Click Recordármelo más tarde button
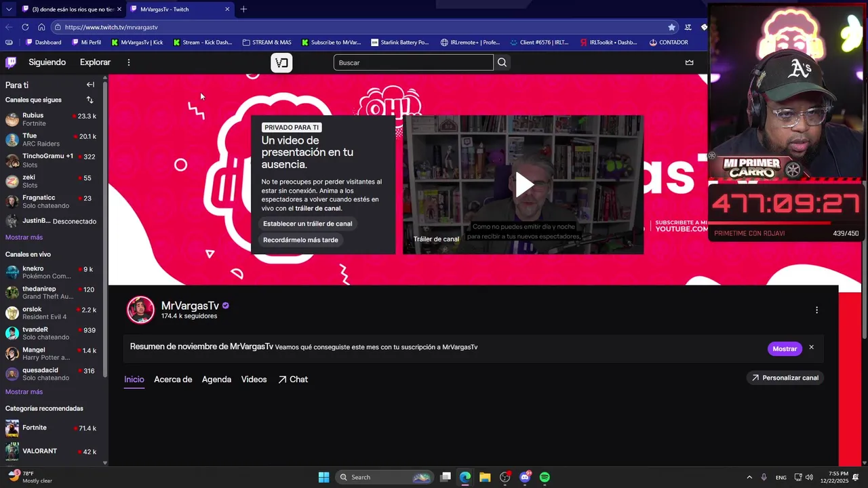868x488 pixels. (300, 240)
